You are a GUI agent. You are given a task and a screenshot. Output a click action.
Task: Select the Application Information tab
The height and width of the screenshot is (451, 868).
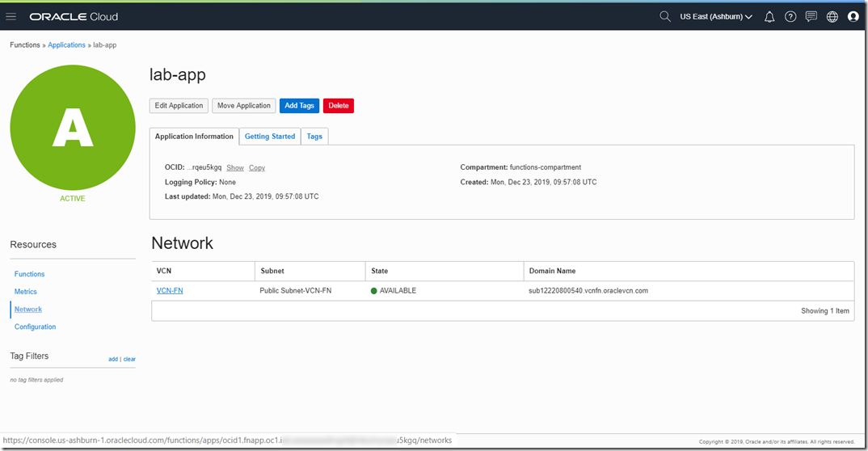coord(194,137)
